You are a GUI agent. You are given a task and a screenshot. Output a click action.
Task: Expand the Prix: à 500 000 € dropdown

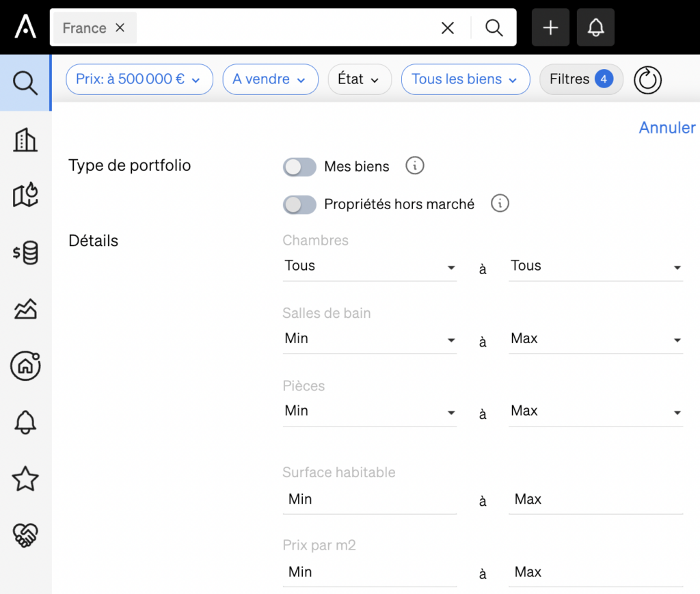point(139,79)
